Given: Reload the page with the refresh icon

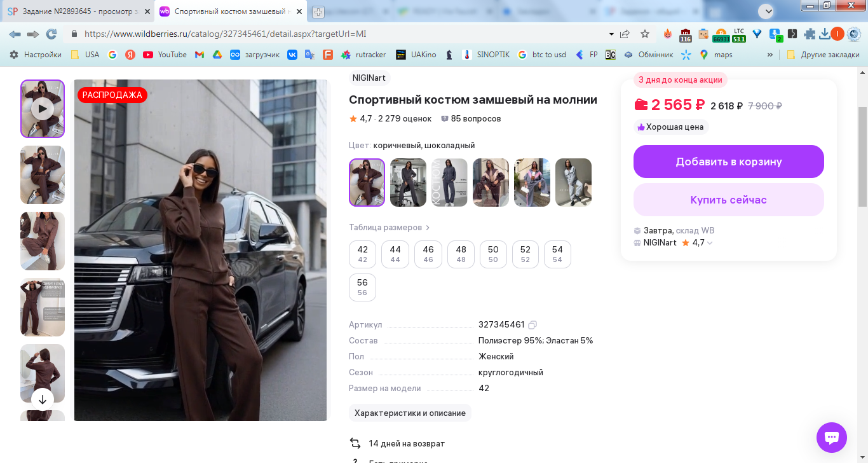Looking at the screenshot, I should (x=51, y=34).
